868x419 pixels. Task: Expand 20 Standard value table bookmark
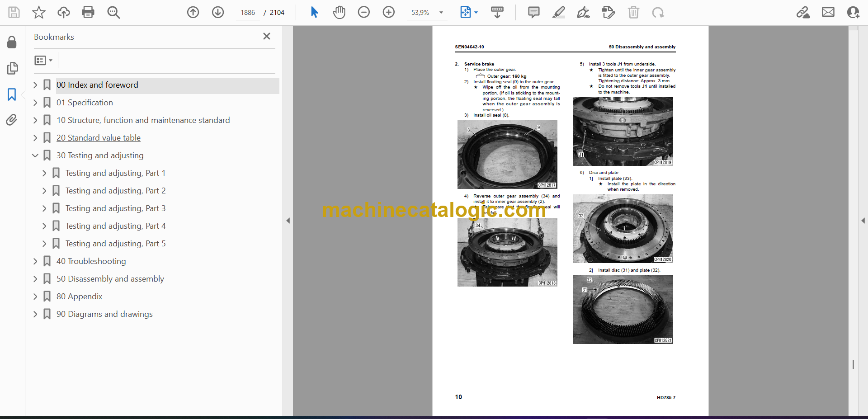point(35,138)
